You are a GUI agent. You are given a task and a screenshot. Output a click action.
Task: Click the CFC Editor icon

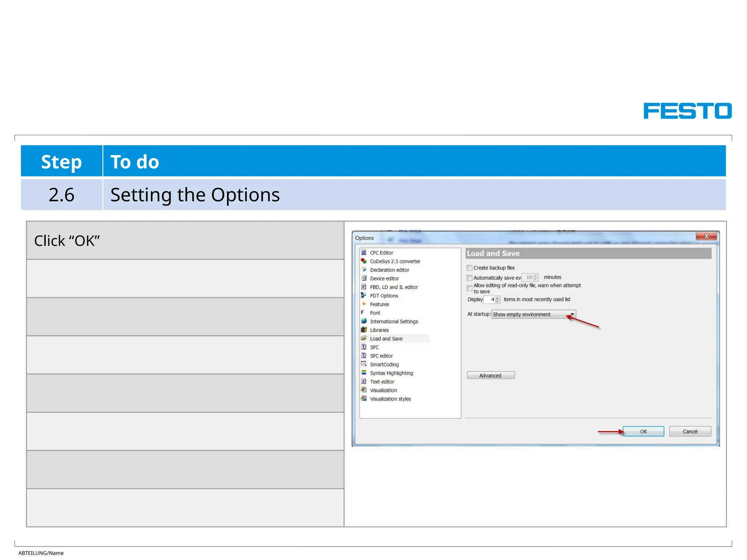pyautogui.click(x=364, y=252)
